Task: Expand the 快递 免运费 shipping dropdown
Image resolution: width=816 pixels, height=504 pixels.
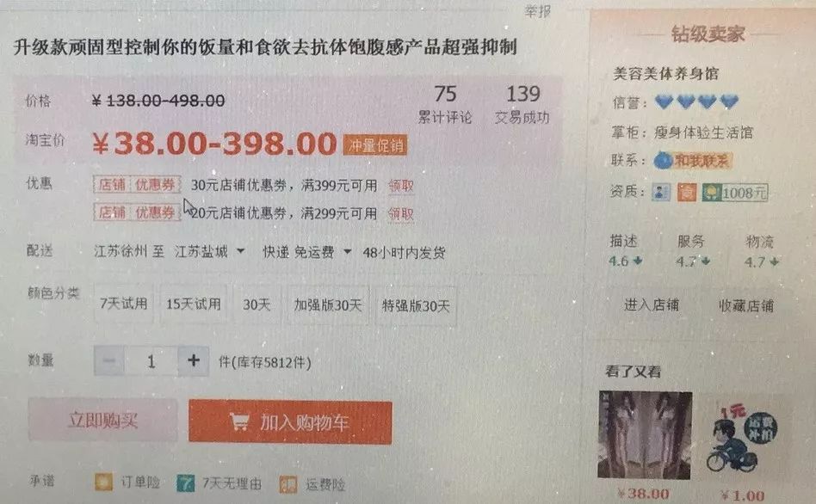Action: pos(306,252)
